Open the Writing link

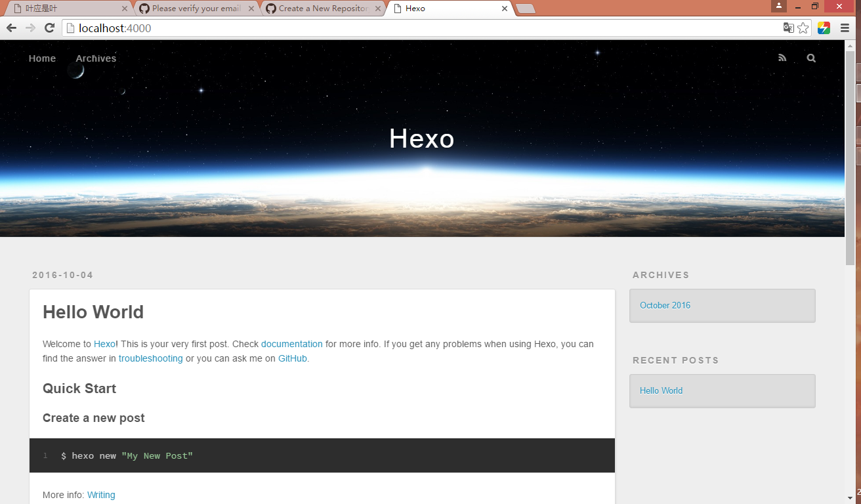[x=101, y=495]
